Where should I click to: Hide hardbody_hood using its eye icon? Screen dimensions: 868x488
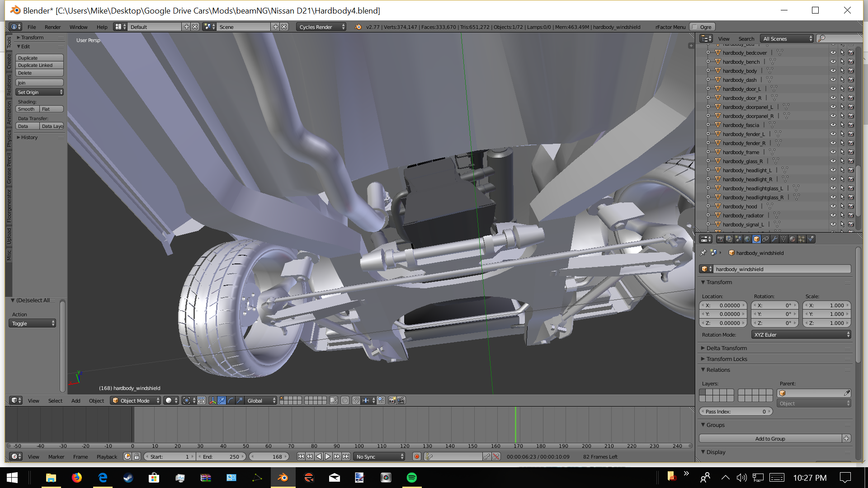833,206
